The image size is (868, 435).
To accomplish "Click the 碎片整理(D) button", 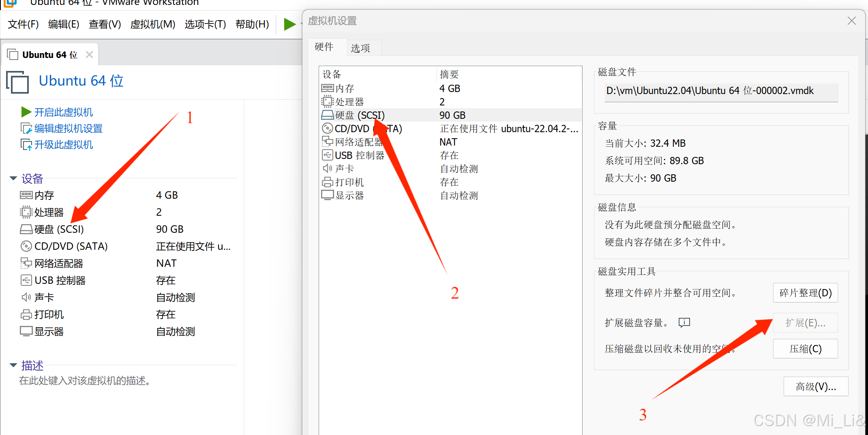I will (x=805, y=293).
